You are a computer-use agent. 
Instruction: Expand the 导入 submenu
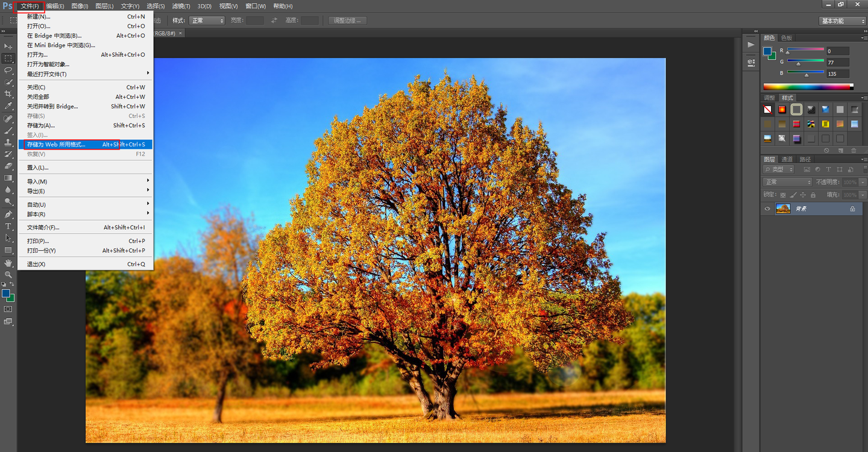pyautogui.click(x=86, y=181)
